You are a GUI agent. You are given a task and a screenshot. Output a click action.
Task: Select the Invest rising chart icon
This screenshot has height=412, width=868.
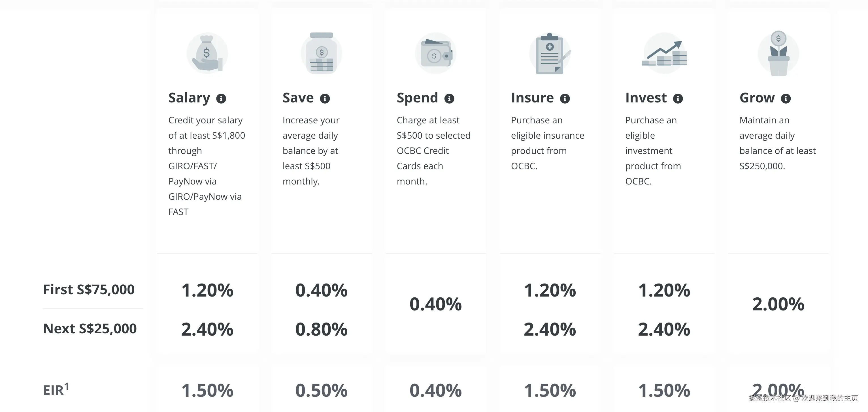(x=664, y=53)
